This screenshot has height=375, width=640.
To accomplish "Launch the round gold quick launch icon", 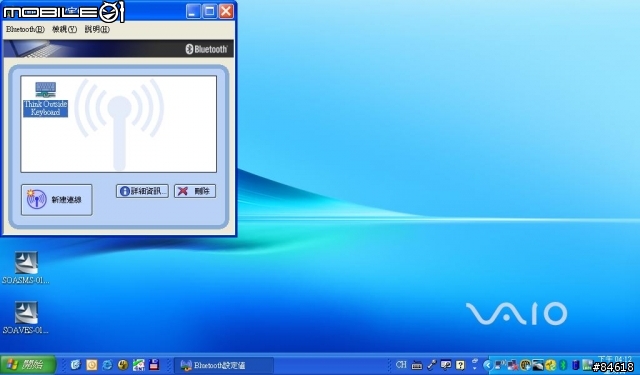I will 122,364.
